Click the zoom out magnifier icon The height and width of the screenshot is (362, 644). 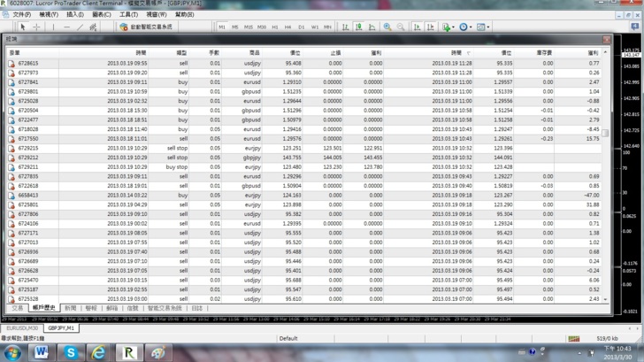(x=401, y=27)
